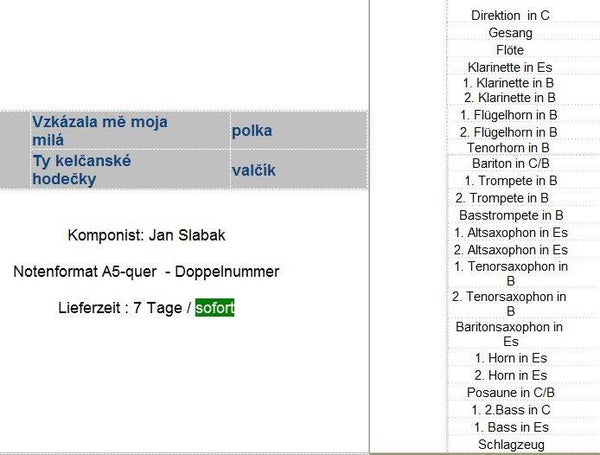Open the 'Ty kelčanské hodečky' title link
The height and width of the screenshot is (455, 600).
coord(82,169)
